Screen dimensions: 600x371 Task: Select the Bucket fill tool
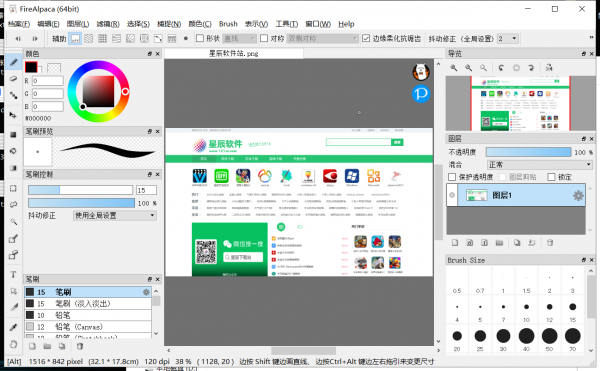pyautogui.click(x=13, y=151)
